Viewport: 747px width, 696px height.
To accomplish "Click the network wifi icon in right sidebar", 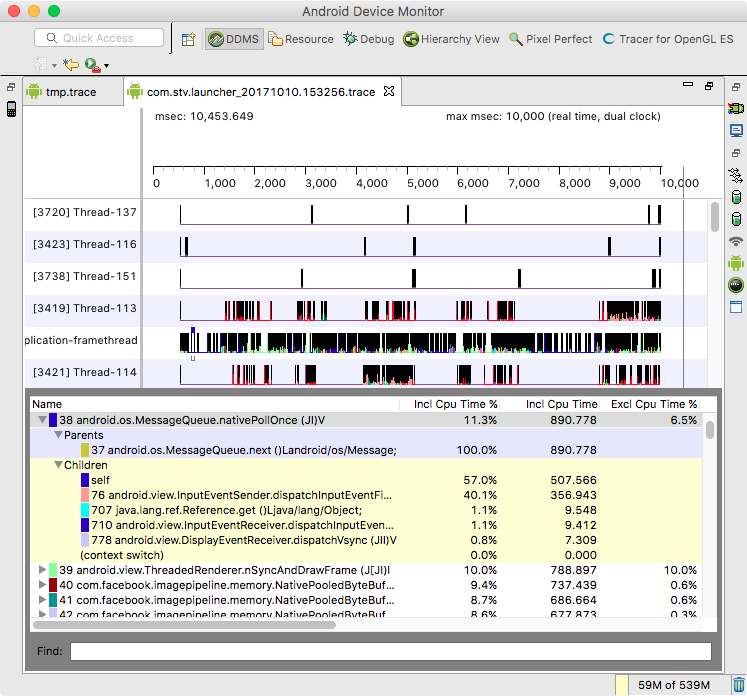I will pyautogui.click(x=737, y=241).
